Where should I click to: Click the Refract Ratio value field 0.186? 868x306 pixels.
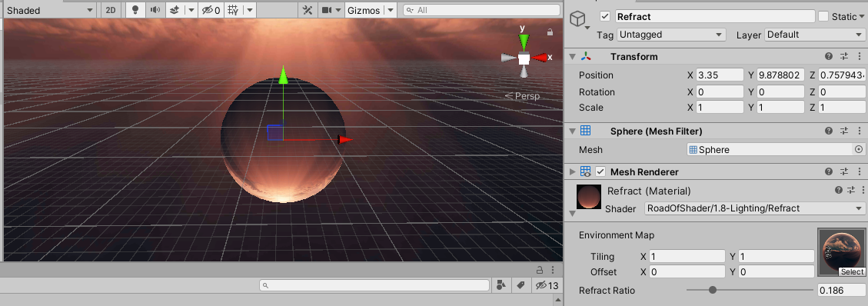click(841, 291)
